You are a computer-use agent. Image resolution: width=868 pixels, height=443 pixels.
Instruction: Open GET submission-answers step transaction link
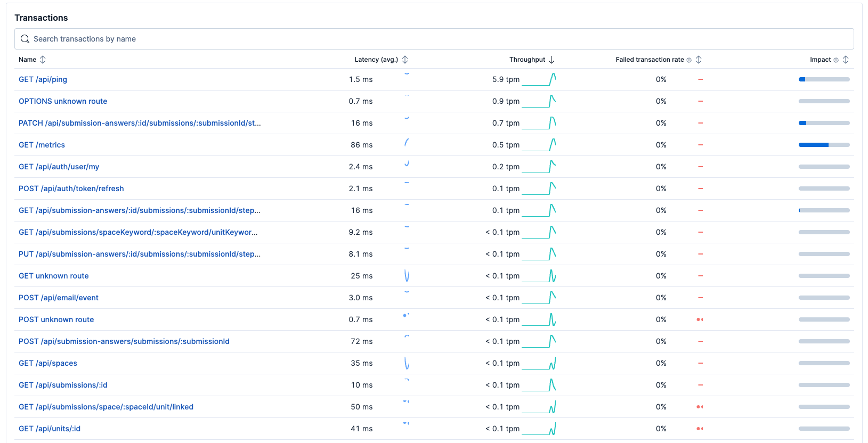coord(140,210)
